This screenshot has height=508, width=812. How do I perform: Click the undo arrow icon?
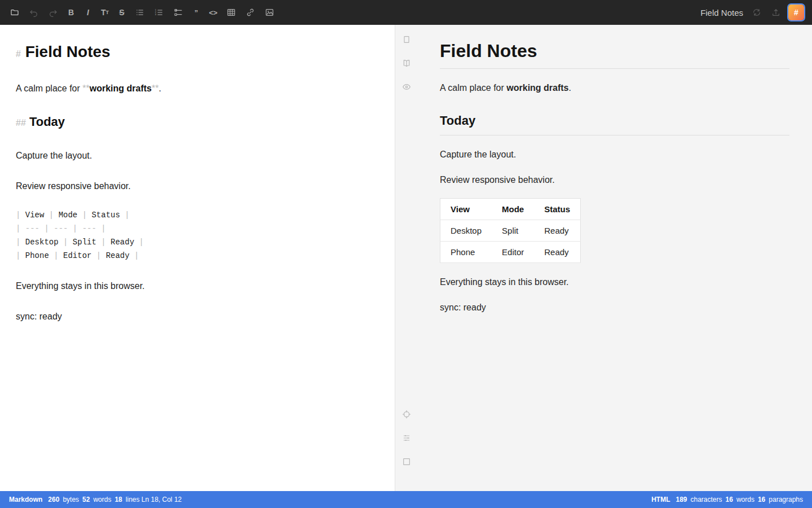34,12
